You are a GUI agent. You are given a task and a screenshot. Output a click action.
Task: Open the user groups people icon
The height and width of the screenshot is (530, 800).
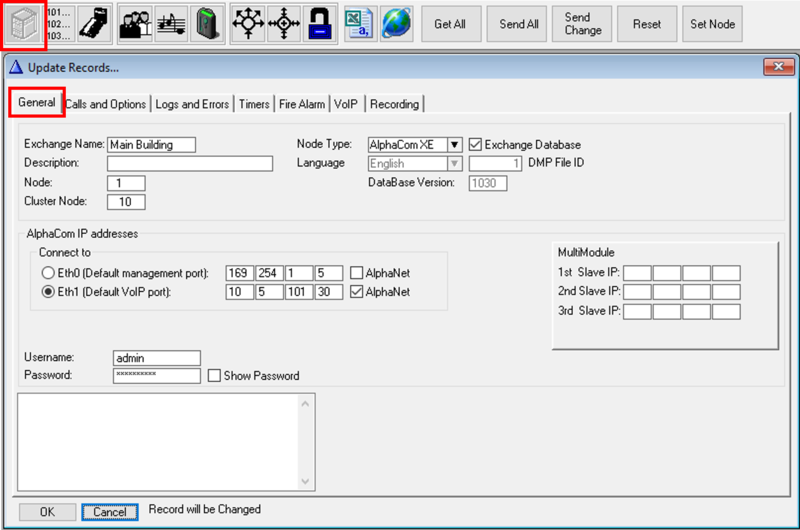pyautogui.click(x=135, y=24)
